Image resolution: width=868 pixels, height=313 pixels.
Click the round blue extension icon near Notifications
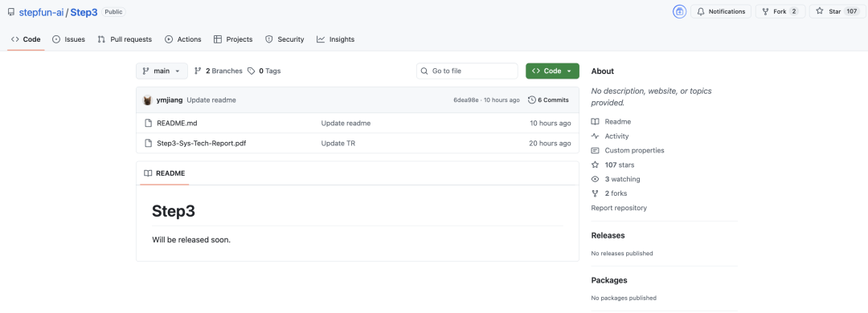pyautogui.click(x=679, y=11)
